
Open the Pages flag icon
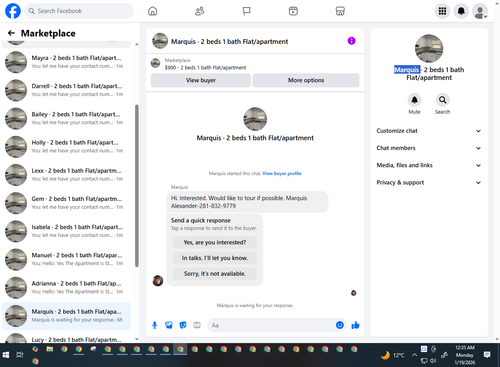(246, 11)
